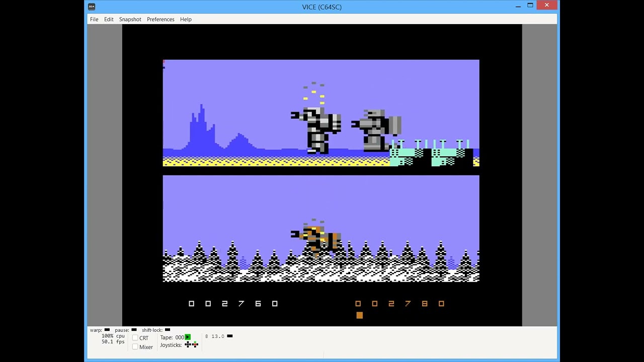This screenshot has width=644, height=362.
Task: Click the white score 002760
Action: click(233, 304)
